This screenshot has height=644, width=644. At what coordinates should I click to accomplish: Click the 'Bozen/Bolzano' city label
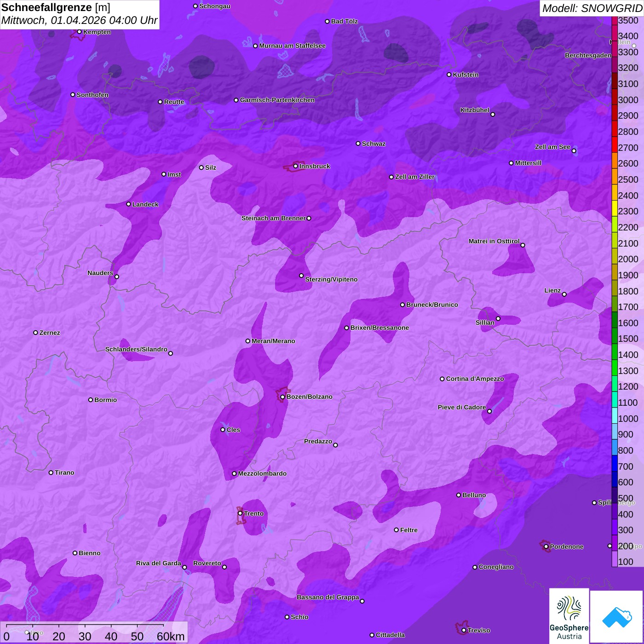point(310,397)
